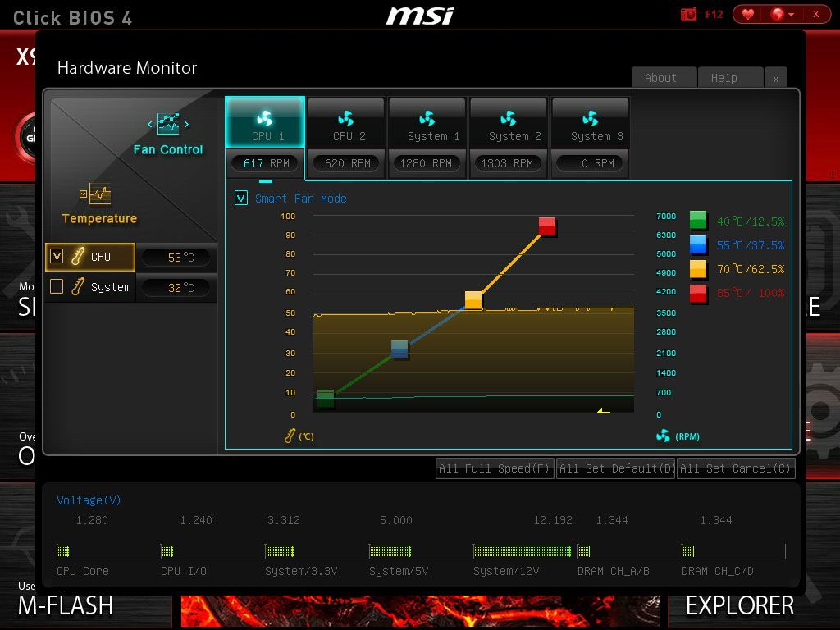Close the Hardware Monitor dialog
Viewport: 840px width, 630px height.
coord(776,79)
